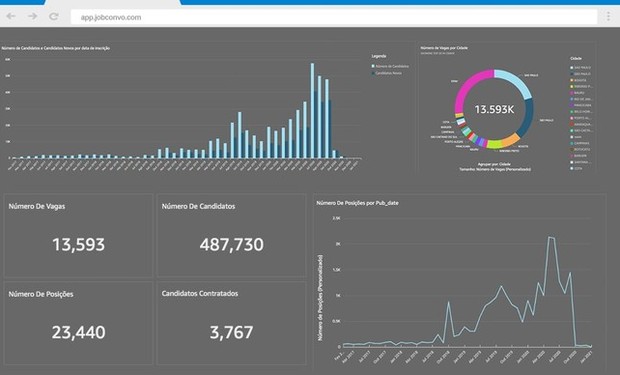This screenshot has height=375, width=620.
Task: Select the CAMPINAS entry in Cidade legend
Action: click(580, 143)
